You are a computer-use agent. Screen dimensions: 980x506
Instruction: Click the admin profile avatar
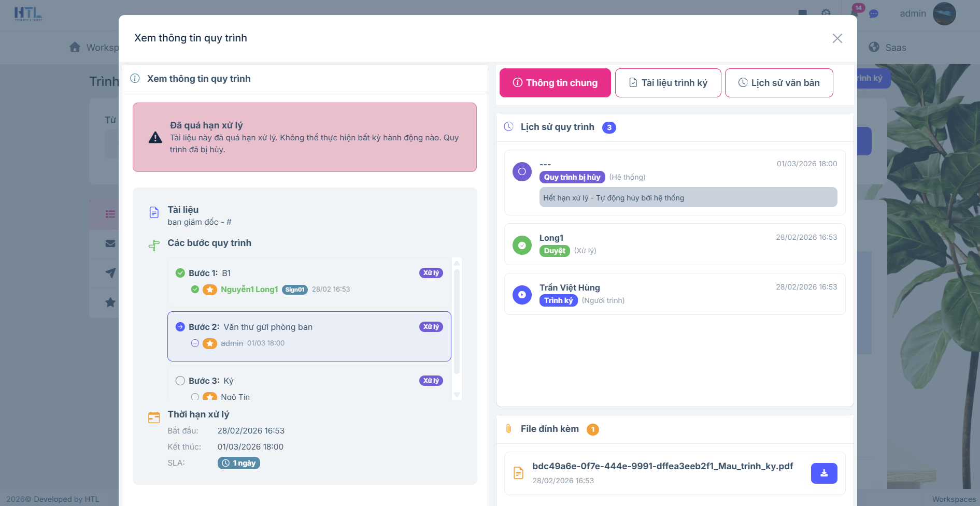pos(944,13)
